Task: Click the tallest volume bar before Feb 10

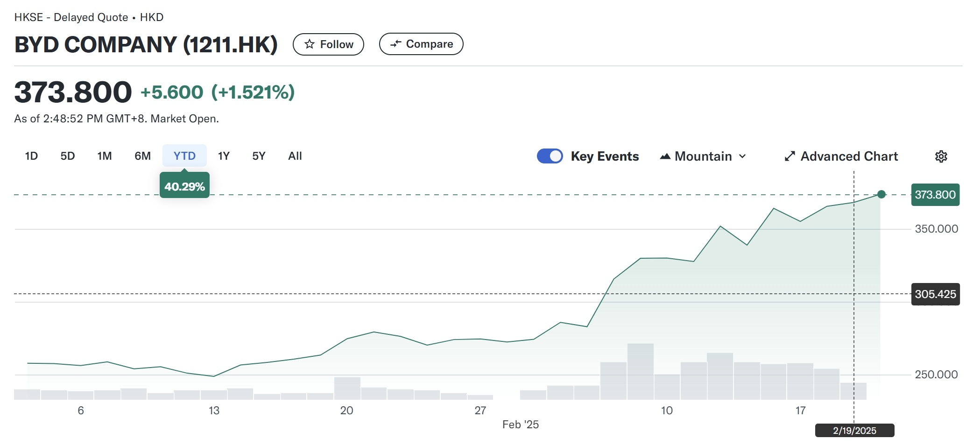Action: tap(640, 371)
